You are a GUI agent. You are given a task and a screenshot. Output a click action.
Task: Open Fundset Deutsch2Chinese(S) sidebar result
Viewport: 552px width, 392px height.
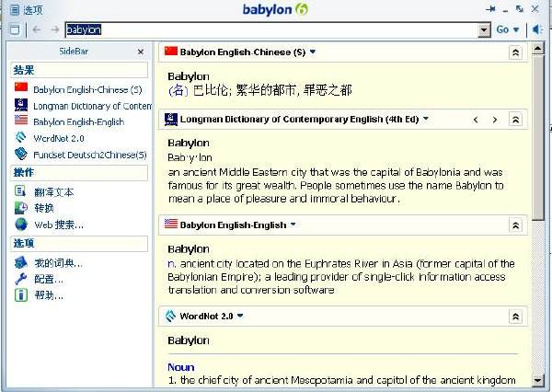point(90,155)
